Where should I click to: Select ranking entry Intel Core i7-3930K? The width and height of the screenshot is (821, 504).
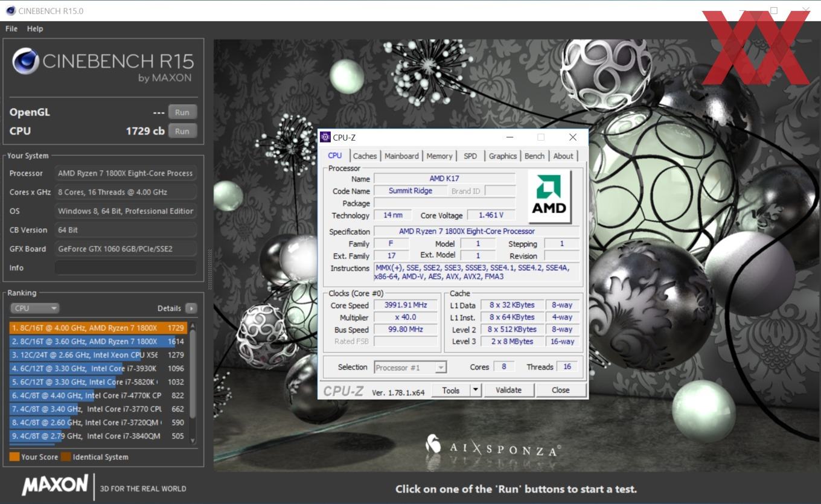pyautogui.click(x=98, y=368)
